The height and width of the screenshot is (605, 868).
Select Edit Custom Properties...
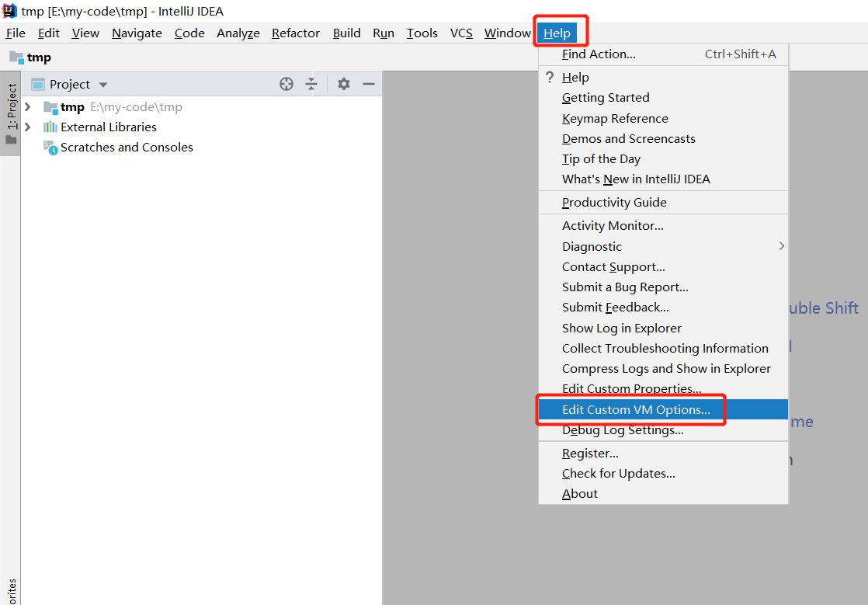coord(663,389)
